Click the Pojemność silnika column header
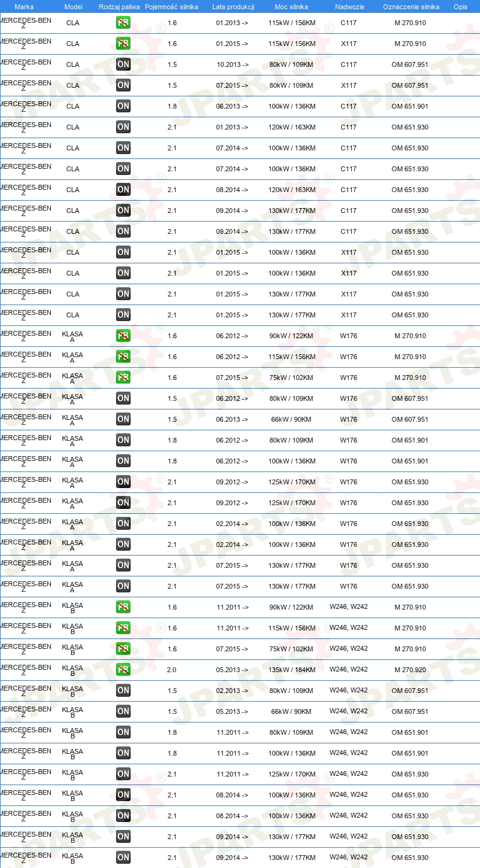 [172, 7]
